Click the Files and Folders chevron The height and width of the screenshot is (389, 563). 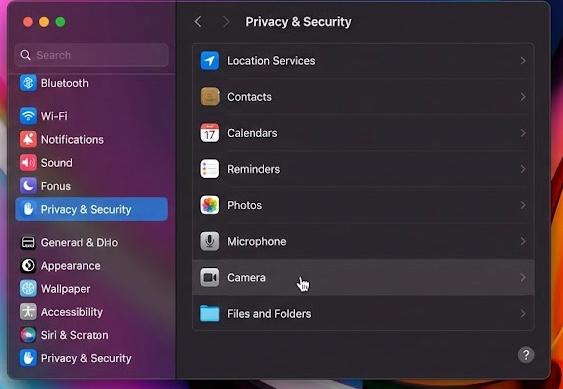click(x=523, y=314)
